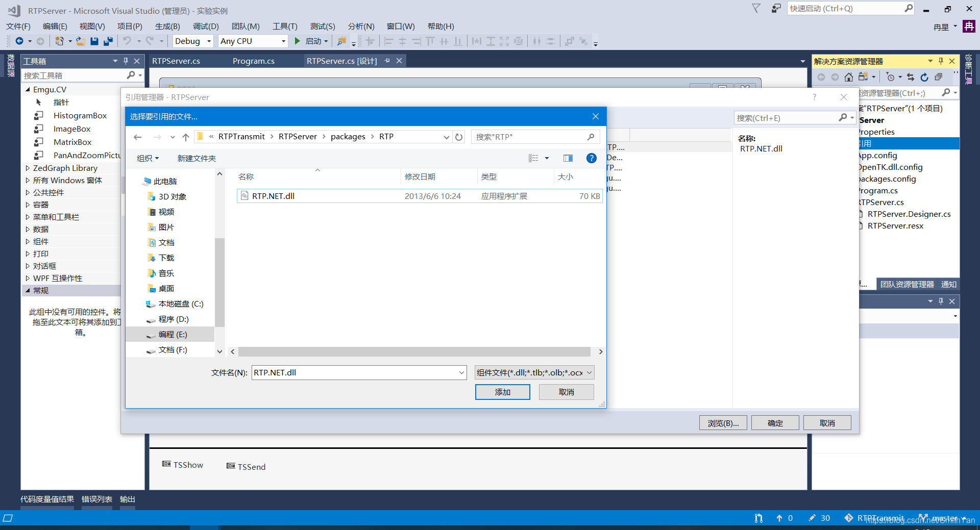
Task: Expand the 公共控件 toolbox group
Action: pos(28,192)
